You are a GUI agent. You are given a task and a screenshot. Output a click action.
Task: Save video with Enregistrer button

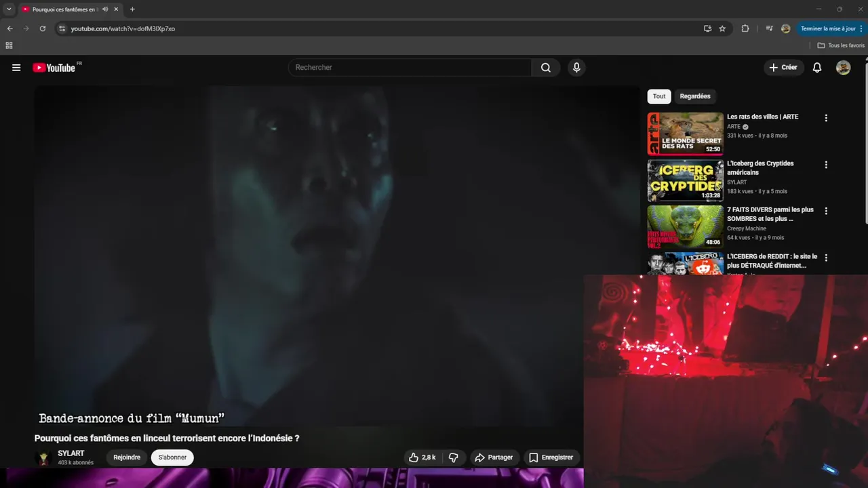coord(551,457)
